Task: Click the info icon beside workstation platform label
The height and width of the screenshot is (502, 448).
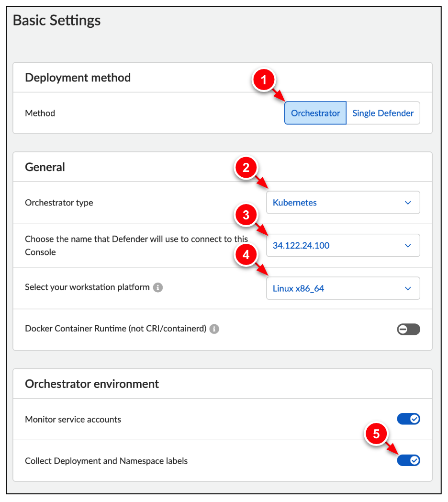Action: [158, 287]
